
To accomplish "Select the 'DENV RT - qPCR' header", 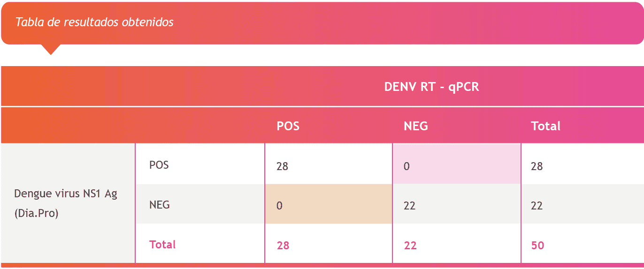I will coord(431,87).
